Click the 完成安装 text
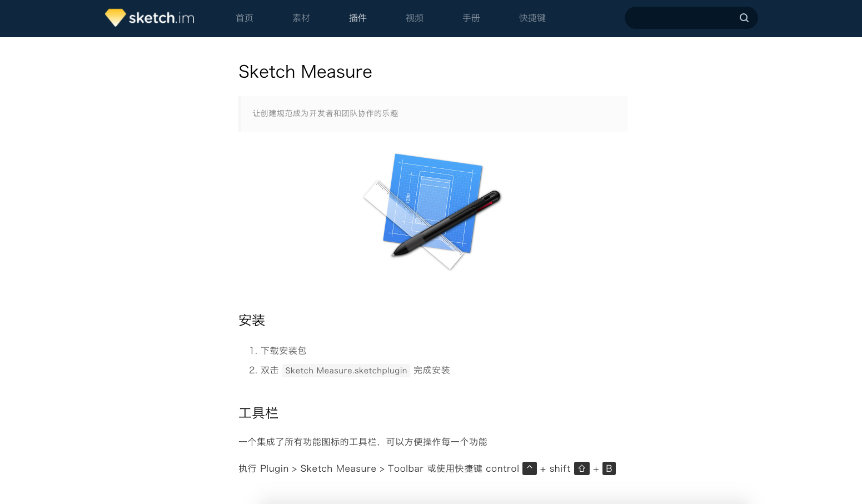 pyautogui.click(x=432, y=370)
